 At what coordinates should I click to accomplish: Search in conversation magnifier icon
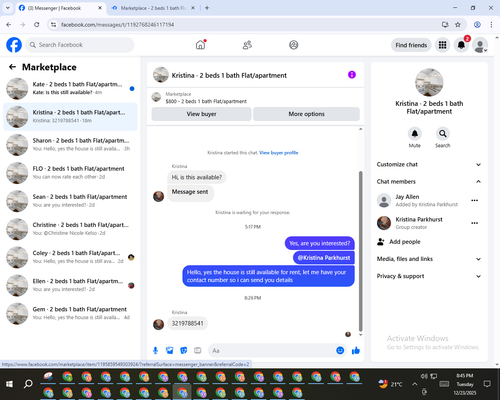(443, 134)
